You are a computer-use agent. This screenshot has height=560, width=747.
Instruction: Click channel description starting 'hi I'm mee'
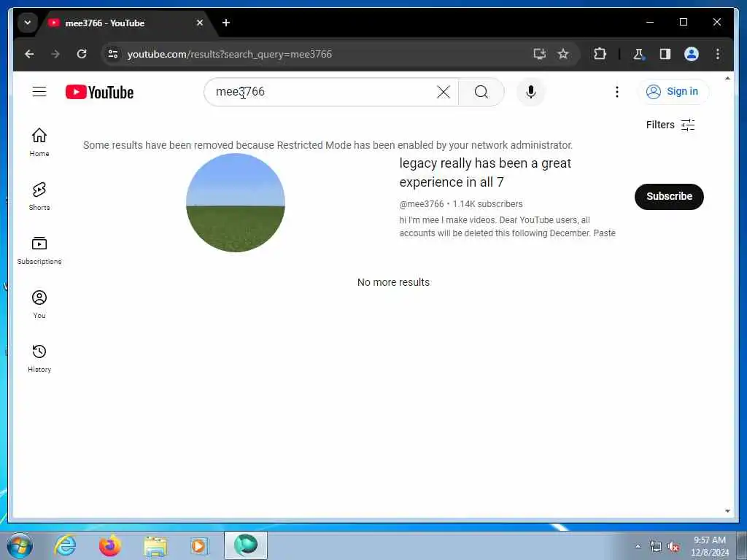coord(508,227)
